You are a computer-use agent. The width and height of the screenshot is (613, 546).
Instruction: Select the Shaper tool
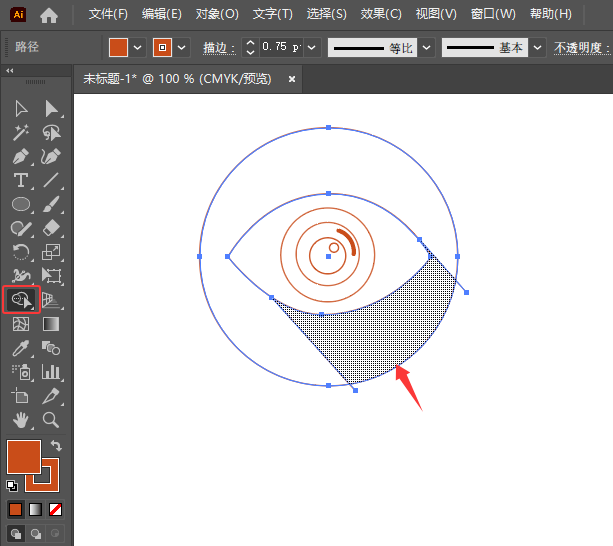pos(21,228)
